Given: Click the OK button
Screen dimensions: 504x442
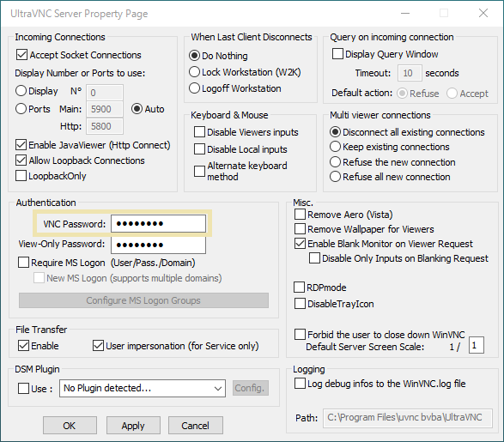Looking at the screenshot, I should (x=70, y=426).
